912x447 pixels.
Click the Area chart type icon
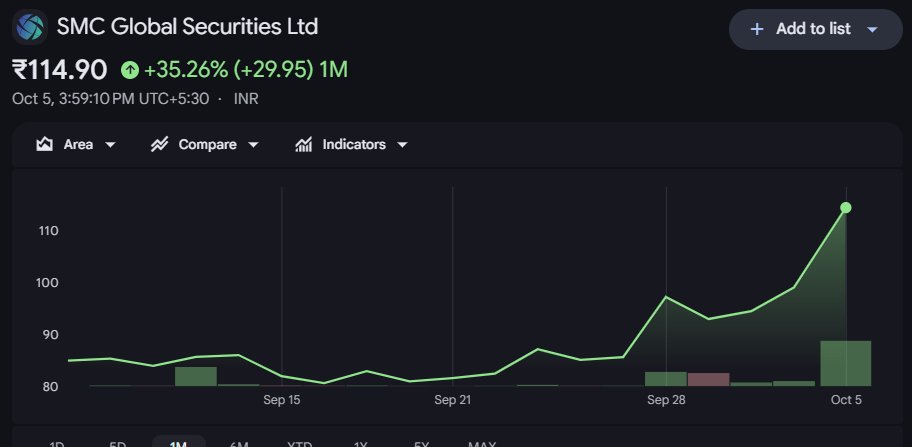click(x=45, y=144)
